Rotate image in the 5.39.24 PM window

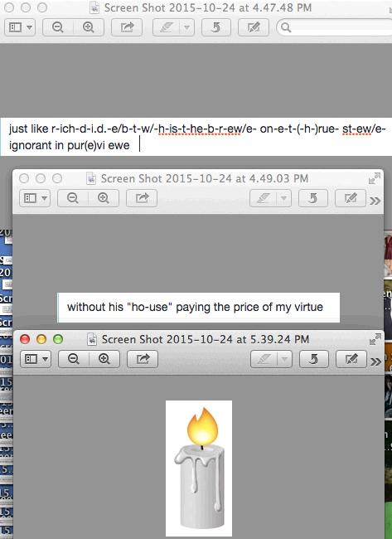[313, 359]
